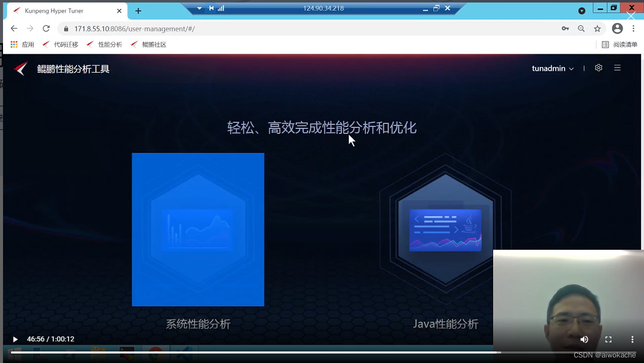Open the Chrome three-dot menu
Image resolution: width=644 pixels, height=363 pixels.
point(633,29)
